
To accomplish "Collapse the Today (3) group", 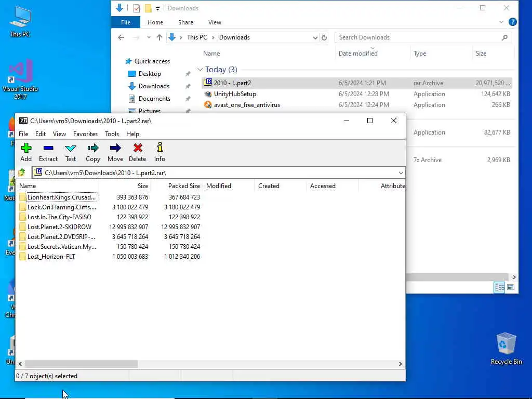I will tap(200, 70).
